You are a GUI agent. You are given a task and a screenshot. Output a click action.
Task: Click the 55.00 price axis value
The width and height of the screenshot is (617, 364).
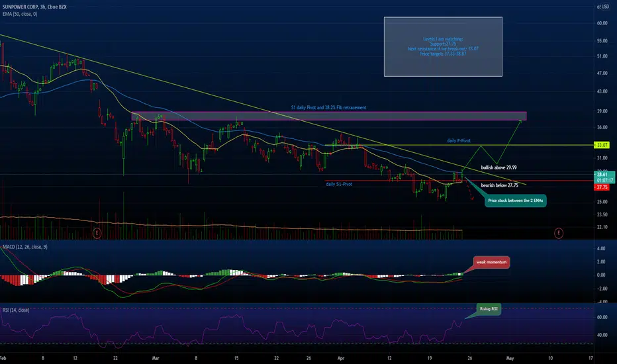602,41
